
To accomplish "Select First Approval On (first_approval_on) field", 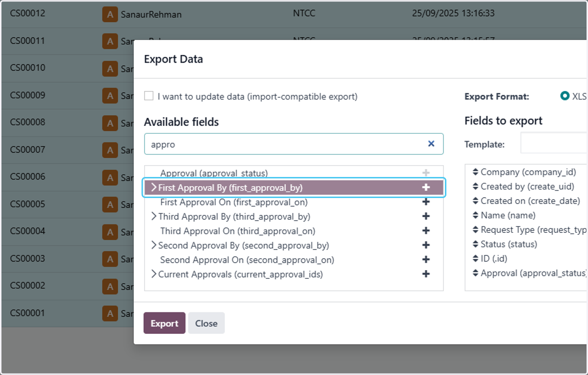I will (234, 202).
